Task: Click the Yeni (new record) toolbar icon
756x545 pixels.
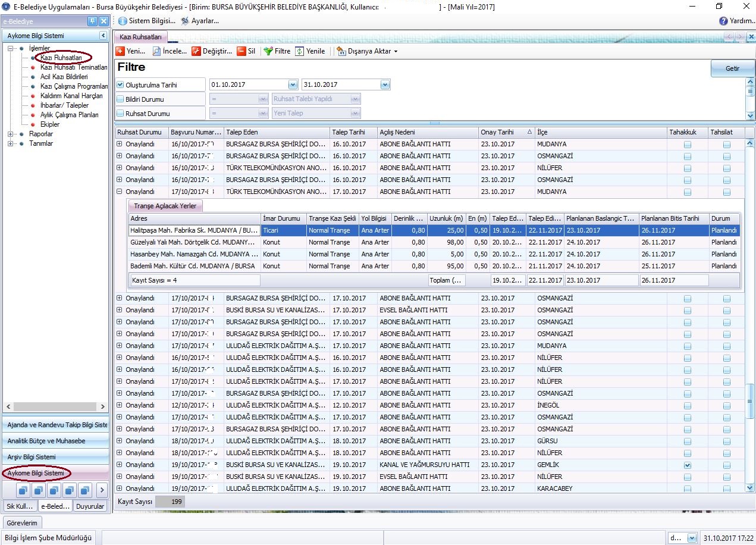Action: [120, 51]
